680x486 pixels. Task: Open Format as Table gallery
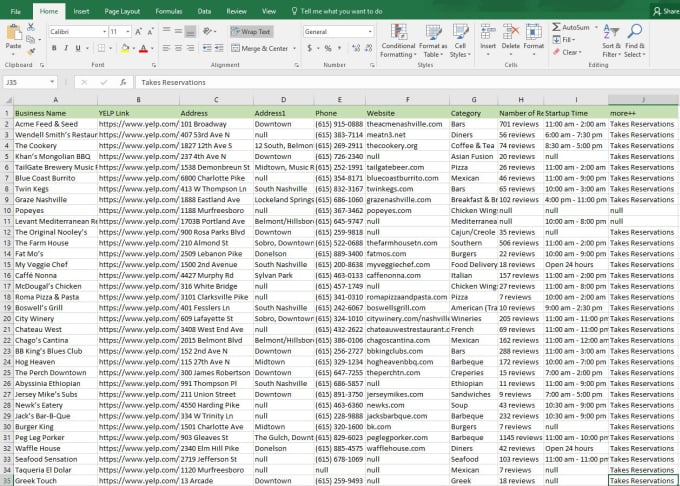point(433,41)
